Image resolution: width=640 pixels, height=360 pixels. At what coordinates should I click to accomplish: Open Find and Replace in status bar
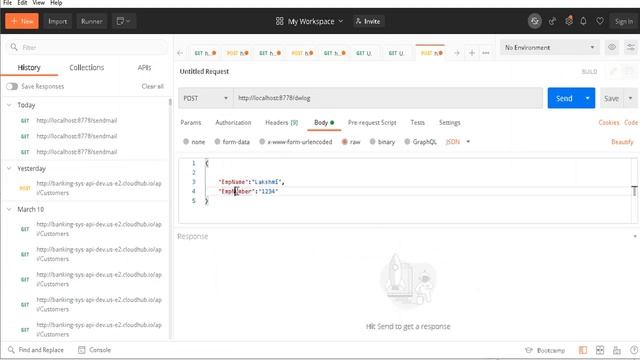point(36,350)
